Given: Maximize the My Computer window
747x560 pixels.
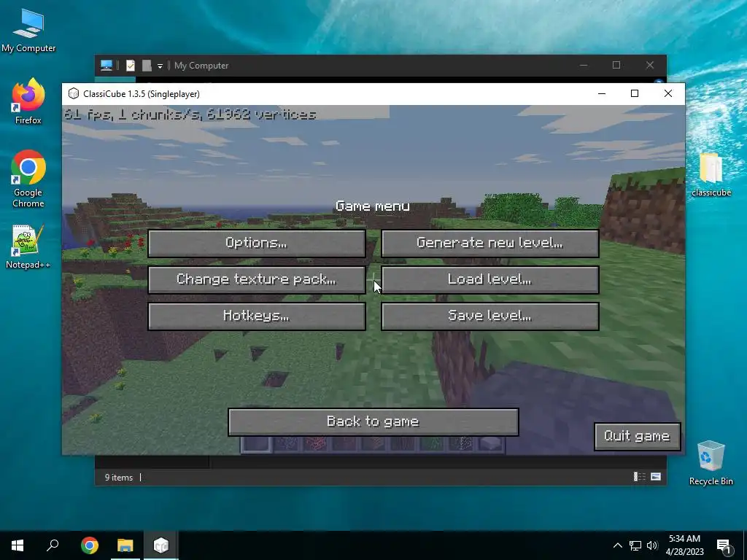Looking at the screenshot, I should tap(616, 65).
